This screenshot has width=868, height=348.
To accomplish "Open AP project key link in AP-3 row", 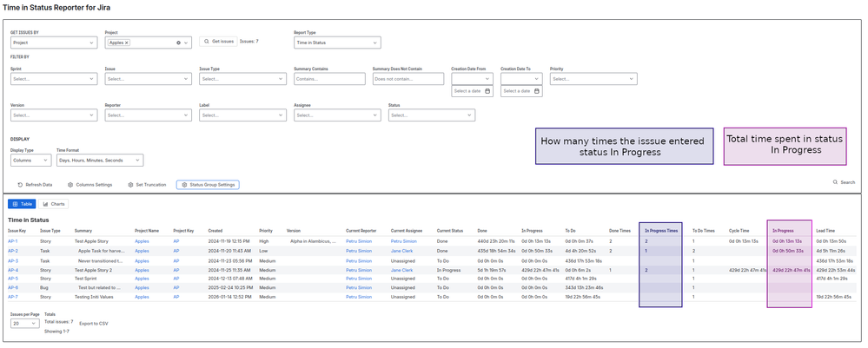I will tap(176, 260).
